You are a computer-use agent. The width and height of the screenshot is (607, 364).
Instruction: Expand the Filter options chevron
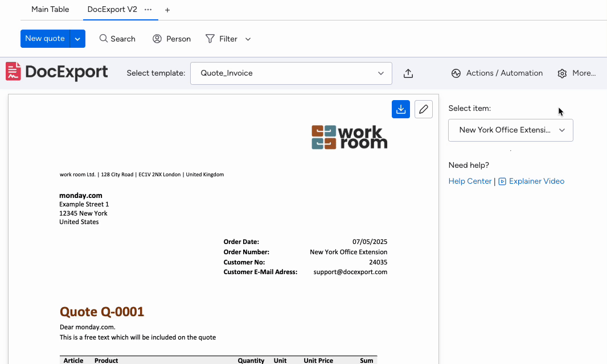tap(248, 39)
